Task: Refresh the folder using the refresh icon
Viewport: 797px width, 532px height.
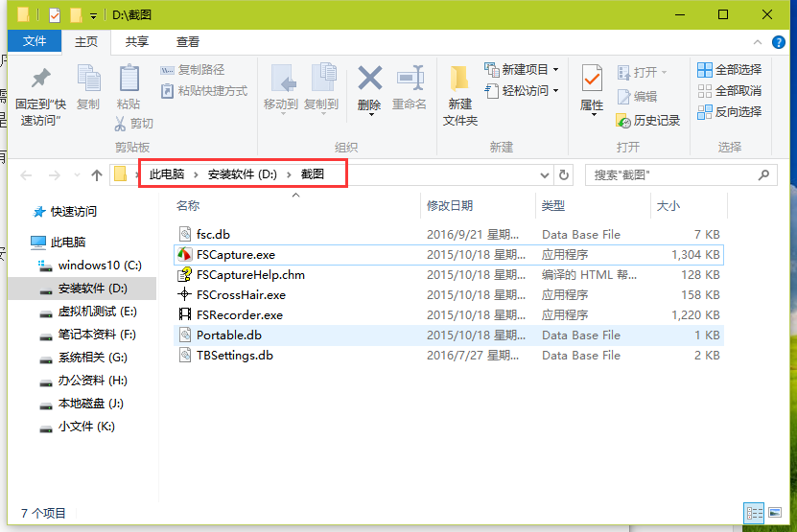Action: click(564, 175)
